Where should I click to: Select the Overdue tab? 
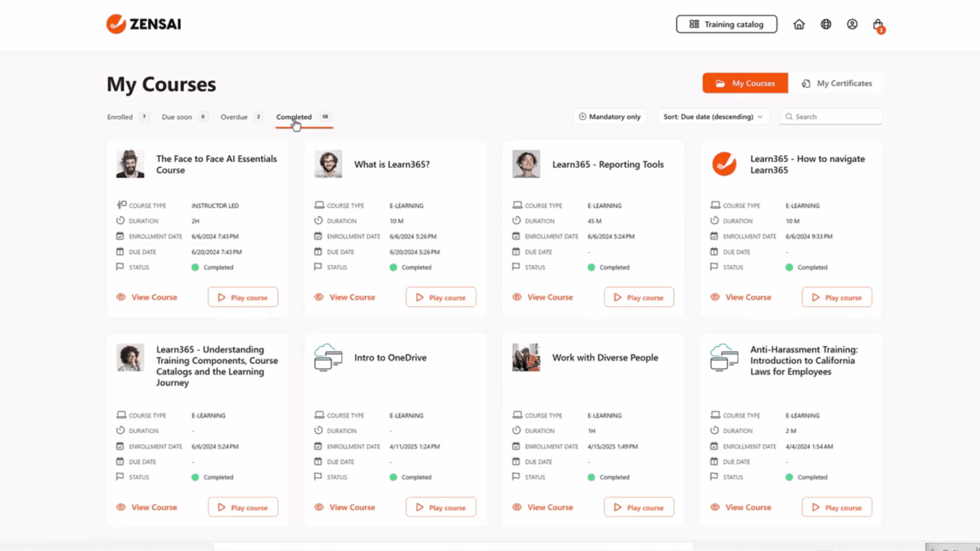click(241, 117)
